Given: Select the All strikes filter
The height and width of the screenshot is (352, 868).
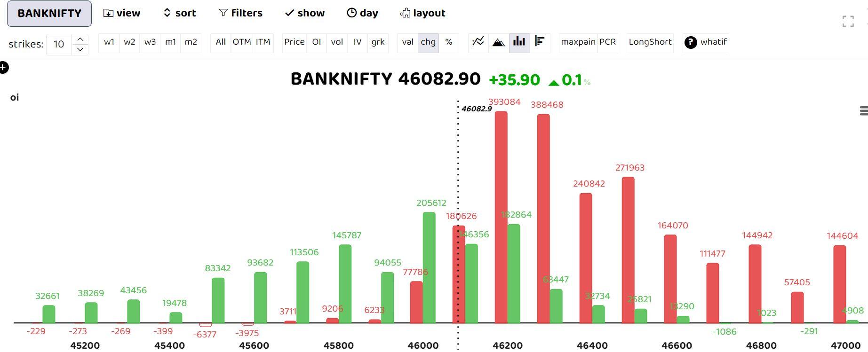Looking at the screenshot, I should pyautogui.click(x=221, y=42).
